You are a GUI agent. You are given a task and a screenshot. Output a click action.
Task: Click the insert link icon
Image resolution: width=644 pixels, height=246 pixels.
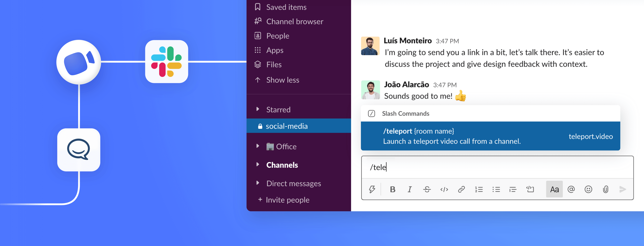pos(461,189)
